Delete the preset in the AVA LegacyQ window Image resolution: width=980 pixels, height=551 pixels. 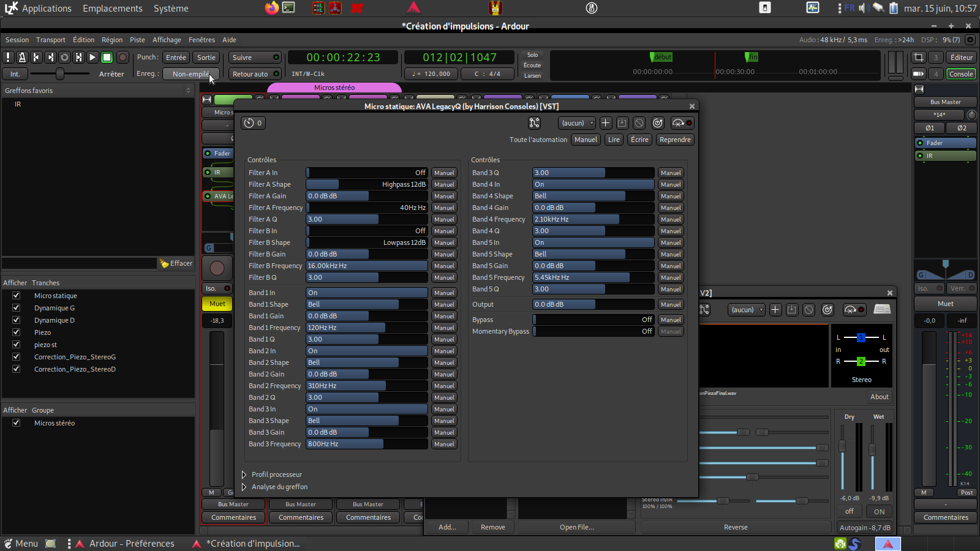point(639,123)
